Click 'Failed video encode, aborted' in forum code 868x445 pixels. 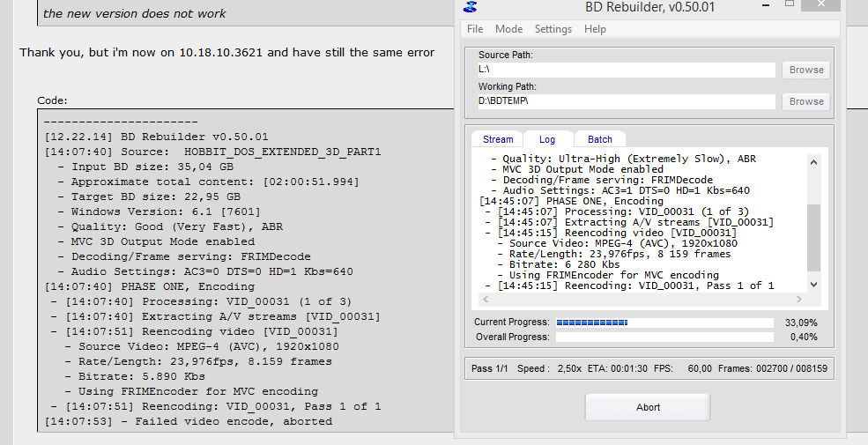click(233, 421)
